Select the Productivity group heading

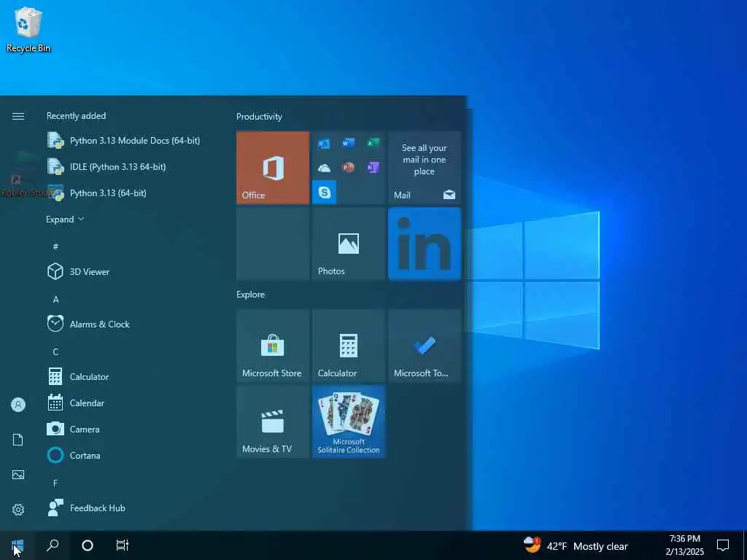point(259,117)
